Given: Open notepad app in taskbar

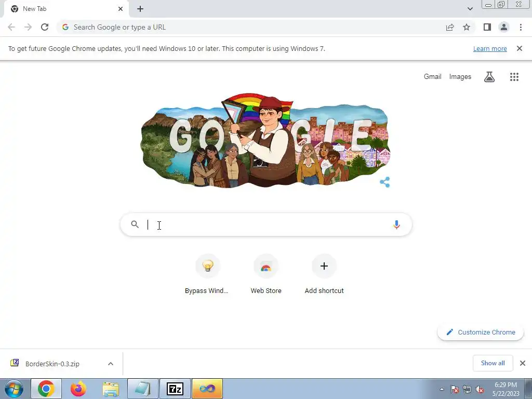Looking at the screenshot, I should click(143, 389).
